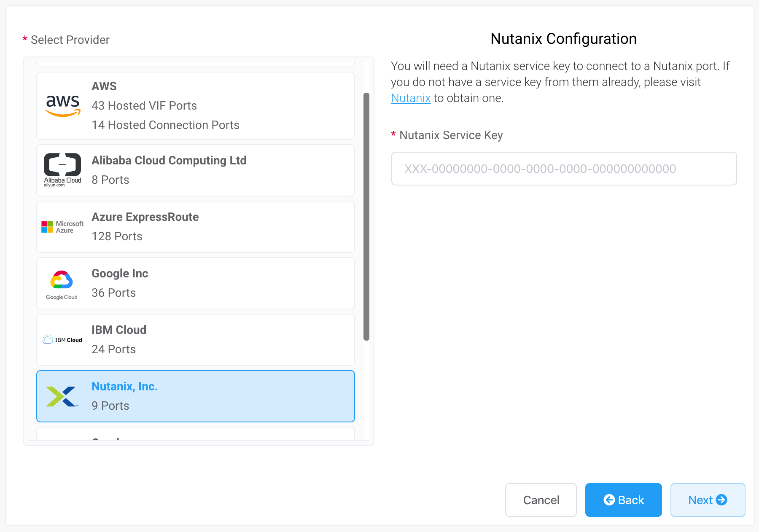This screenshot has height=532, width=759.
Task: Click '36 Ports' under Google Inc
Action: click(x=113, y=293)
